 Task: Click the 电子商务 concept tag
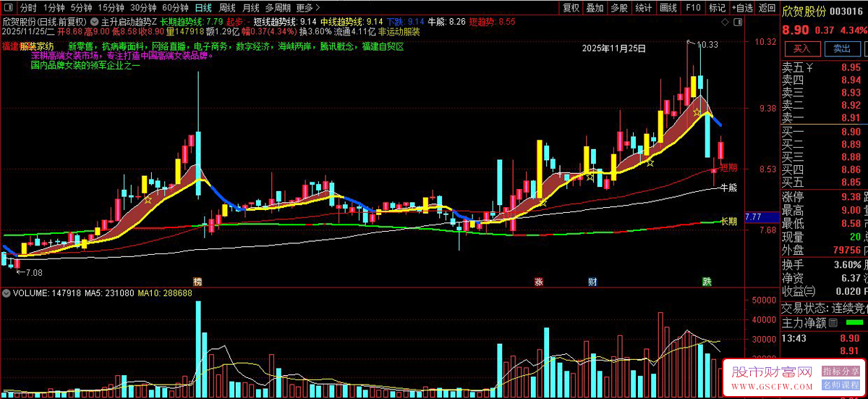(x=210, y=46)
